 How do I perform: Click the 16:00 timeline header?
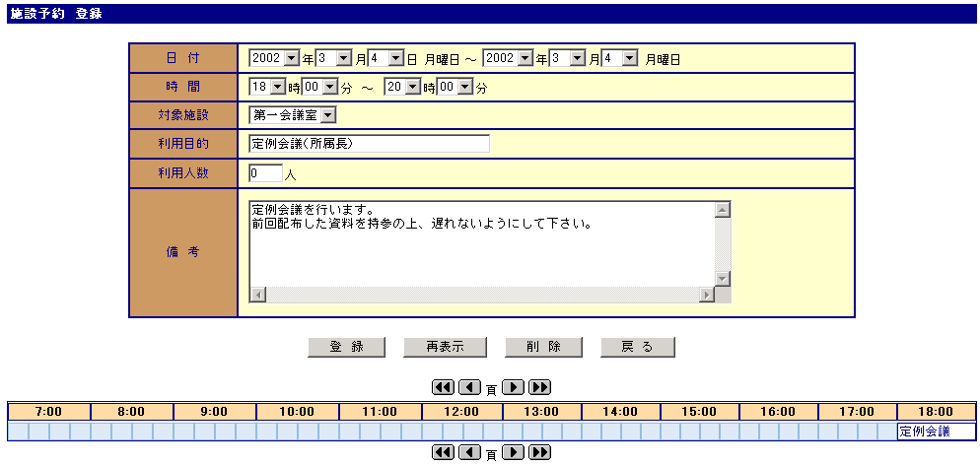pyautogui.click(x=778, y=412)
